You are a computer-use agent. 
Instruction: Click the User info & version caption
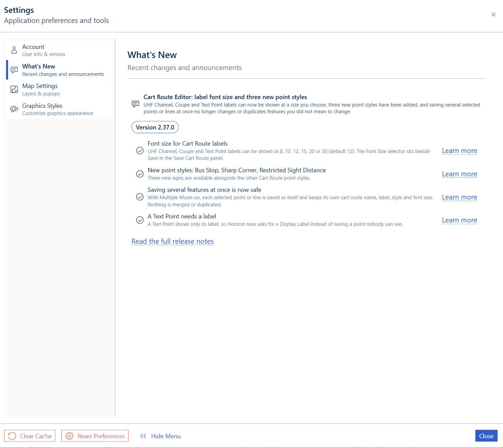pos(44,54)
